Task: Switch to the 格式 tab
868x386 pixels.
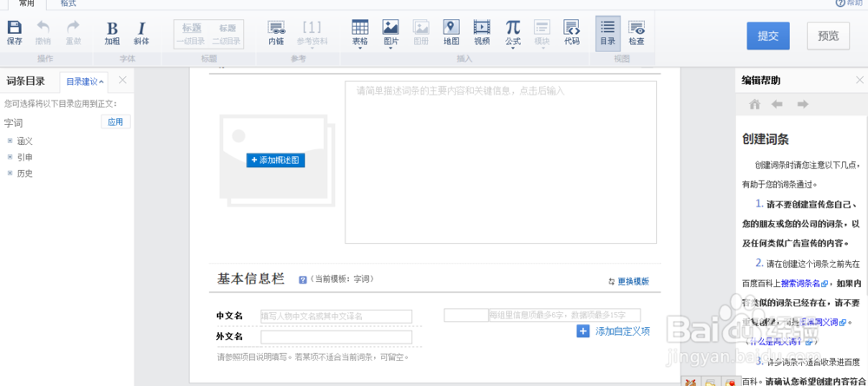Action: [x=69, y=3]
